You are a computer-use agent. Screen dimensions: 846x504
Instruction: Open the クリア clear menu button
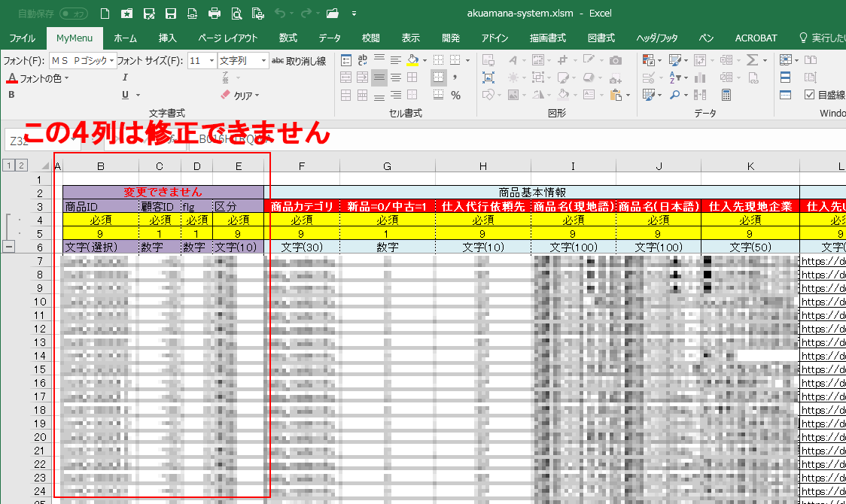[240, 96]
